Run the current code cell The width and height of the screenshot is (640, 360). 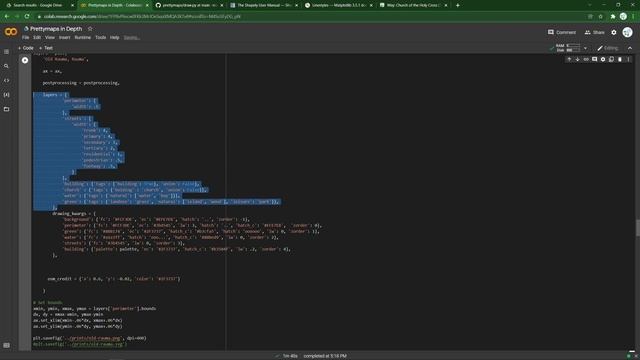(25, 60)
